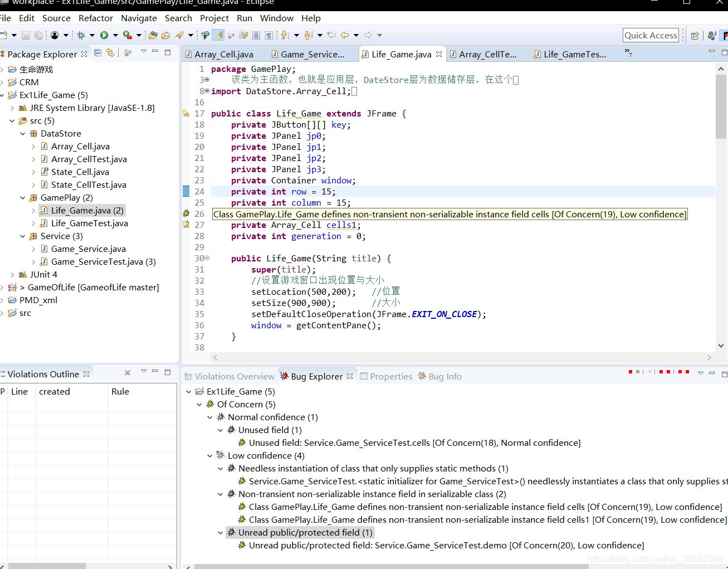Click the editor vertical scrollbar thumb
This screenshot has width=728, height=569.
[x=721, y=106]
